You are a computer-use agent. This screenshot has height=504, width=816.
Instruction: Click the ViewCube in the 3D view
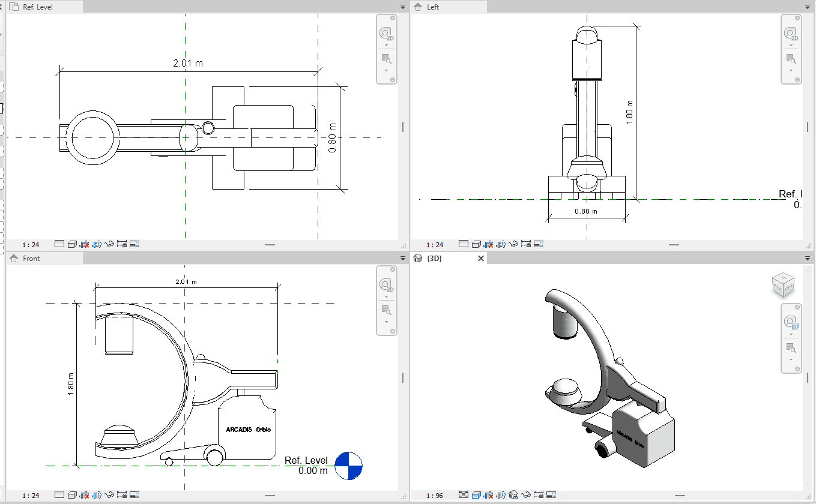click(x=783, y=285)
